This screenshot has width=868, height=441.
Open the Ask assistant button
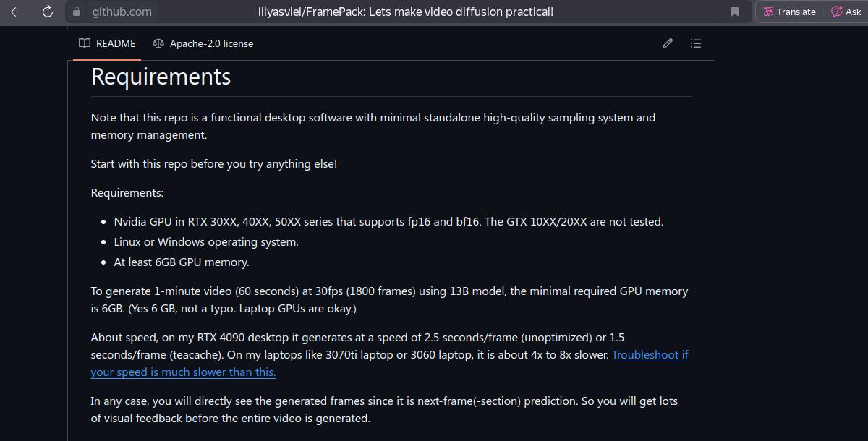pyautogui.click(x=846, y=12)
